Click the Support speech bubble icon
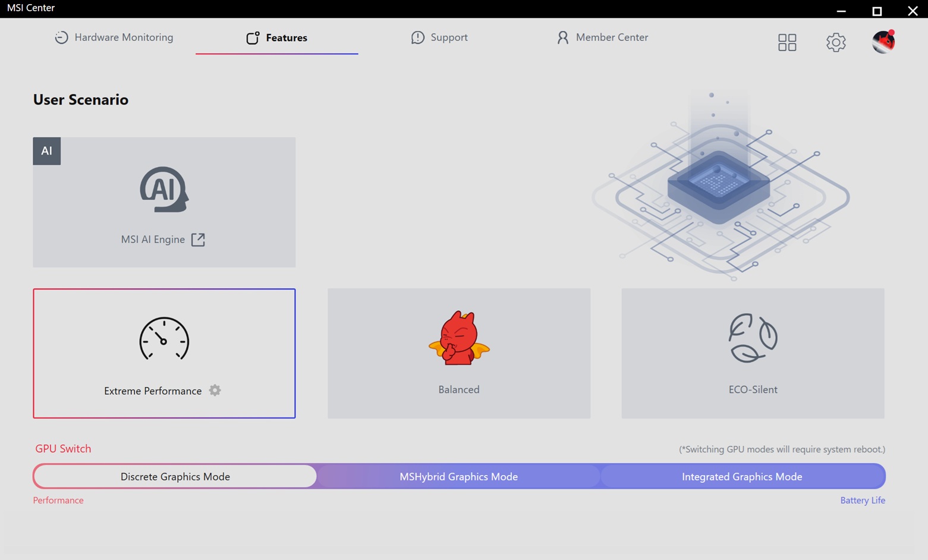Image resolution: width=928 pixels, height=560 pixels. point(418,37)
